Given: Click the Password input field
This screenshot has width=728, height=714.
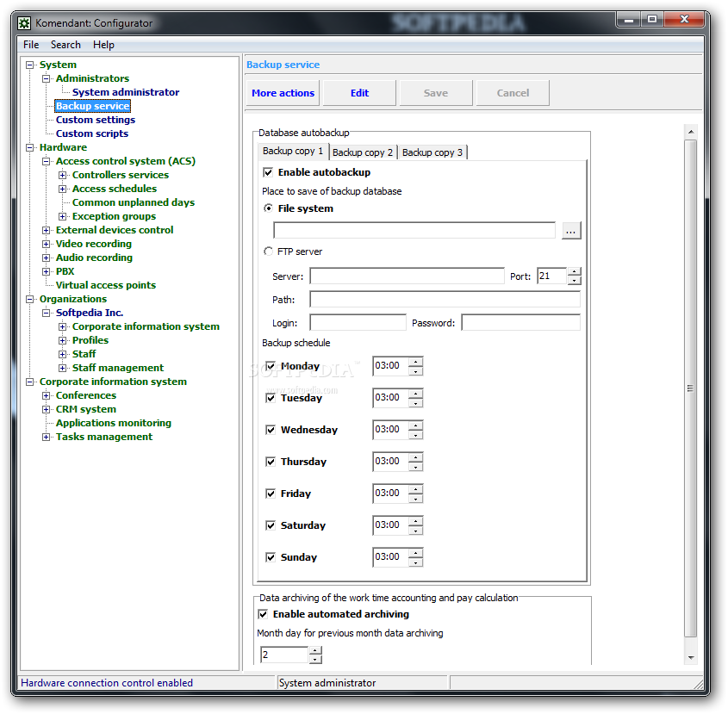Looking at the screenshot, I should pos(520,322).
